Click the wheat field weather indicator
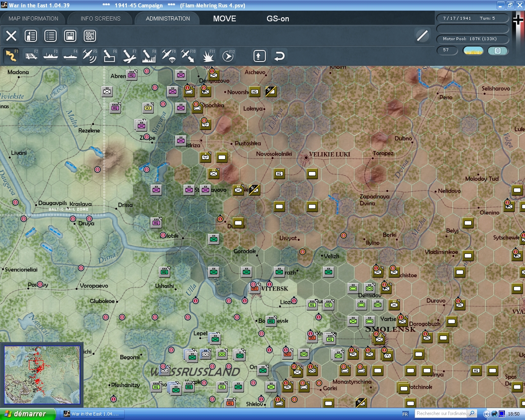The image size is (525, 420). [473, 50]
